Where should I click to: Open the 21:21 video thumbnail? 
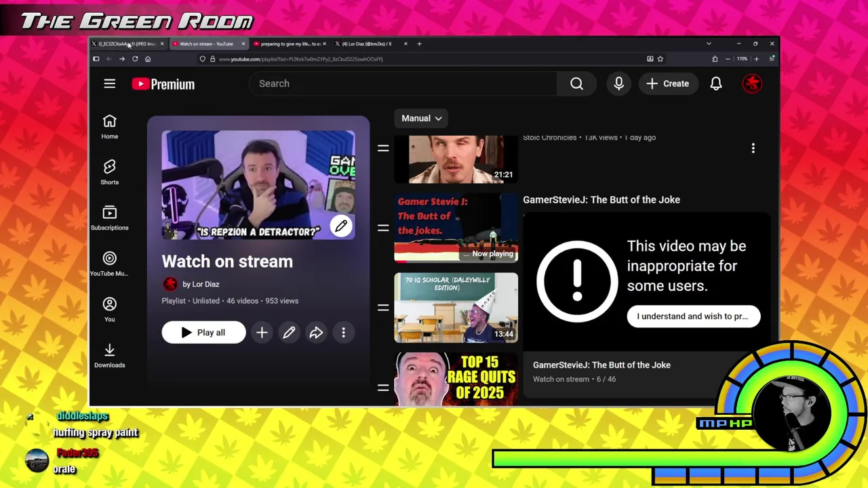(456, 159)
